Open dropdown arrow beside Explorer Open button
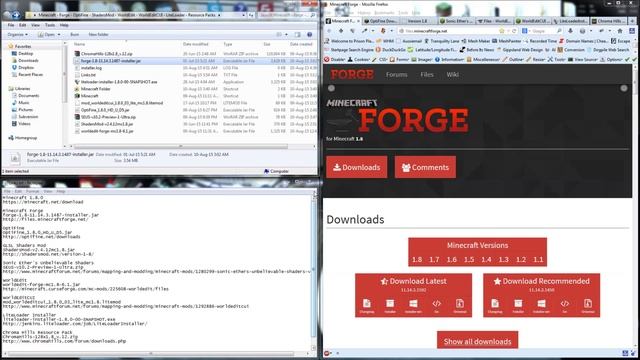Image resolution: width=640 pixels, height=360 pixels. point(59,35)
